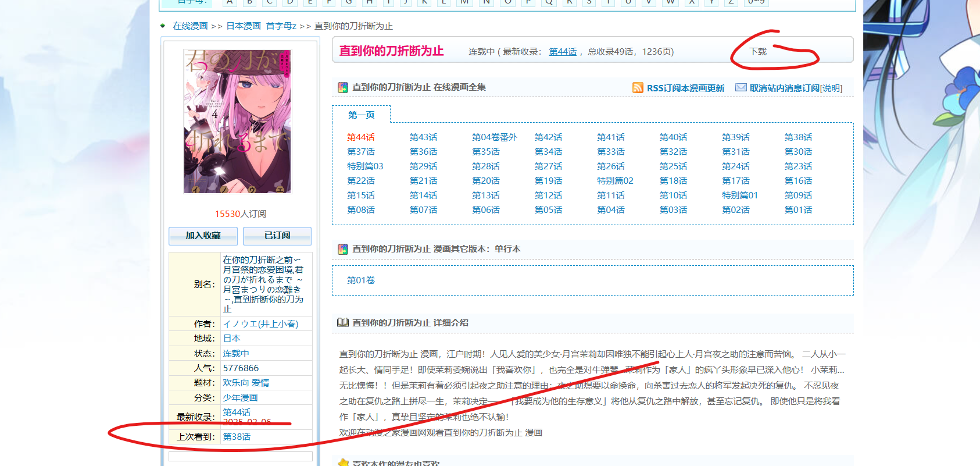Click the 加入收藏 button
This screenshot has width=980, height=466.
pyautogui.click(x=203, y=236)
